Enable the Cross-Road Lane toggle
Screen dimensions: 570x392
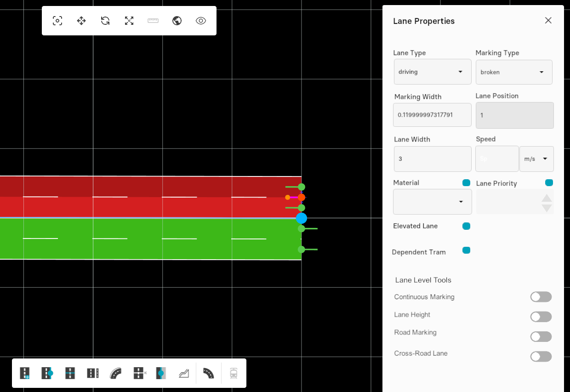click(541, 357)
